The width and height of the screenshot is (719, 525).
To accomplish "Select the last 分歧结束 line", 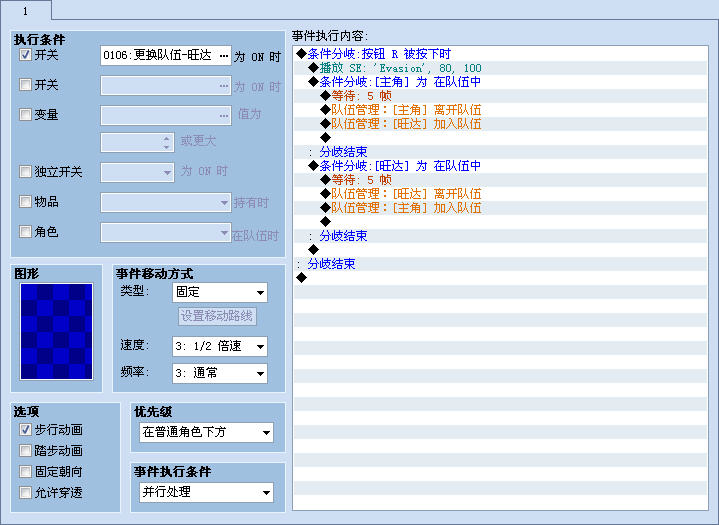I will point(500,264).
